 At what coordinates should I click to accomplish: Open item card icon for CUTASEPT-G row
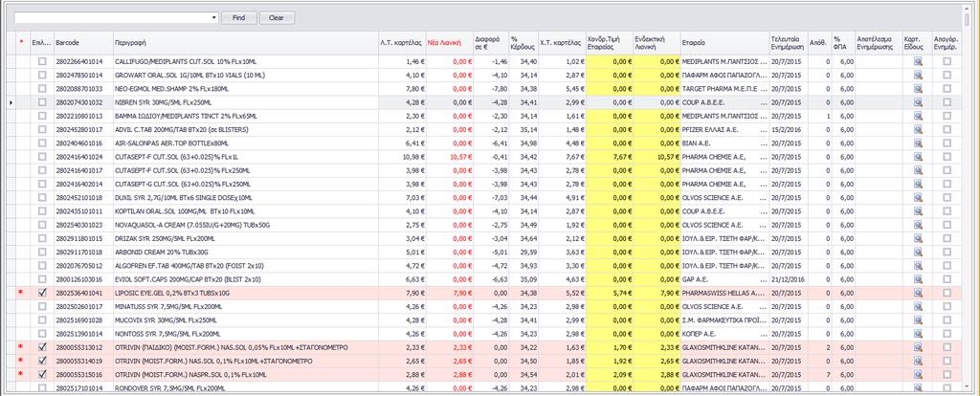coord(918,185)
